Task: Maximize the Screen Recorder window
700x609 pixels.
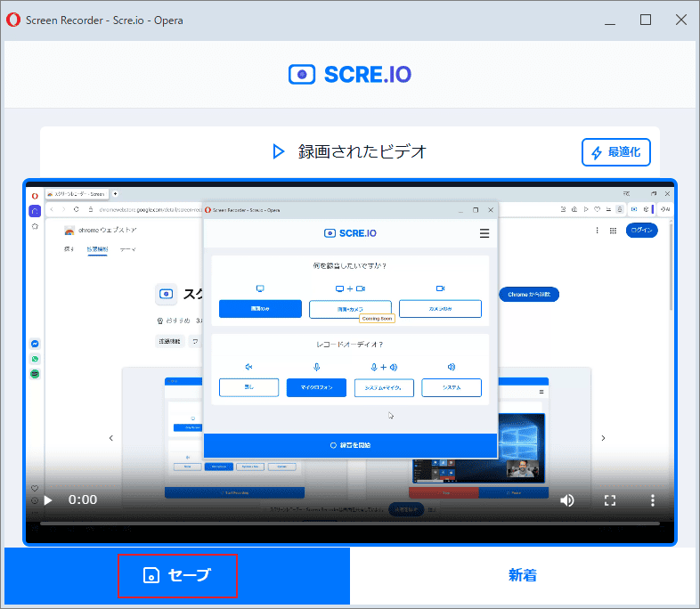Action: [646, 20]
